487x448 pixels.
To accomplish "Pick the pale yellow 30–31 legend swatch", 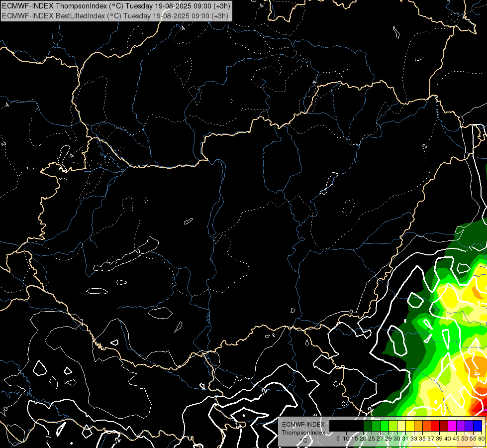I will 401,426.
